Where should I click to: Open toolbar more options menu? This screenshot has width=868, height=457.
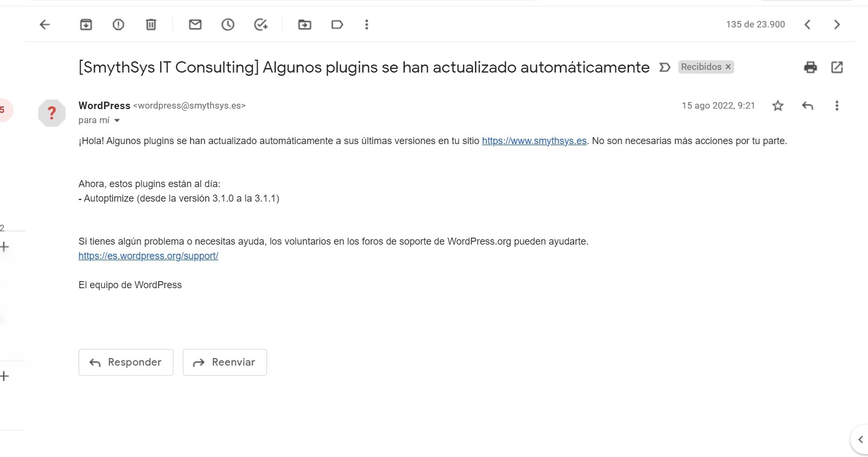tap(367, 25)
